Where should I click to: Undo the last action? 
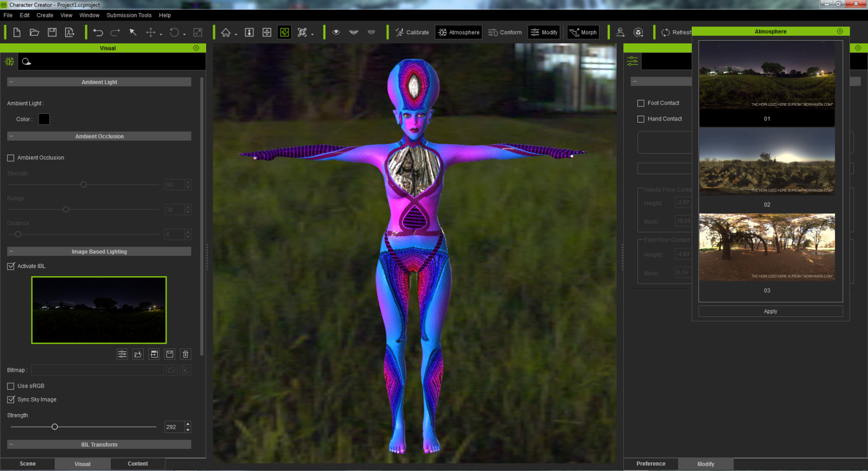point(98,33)
